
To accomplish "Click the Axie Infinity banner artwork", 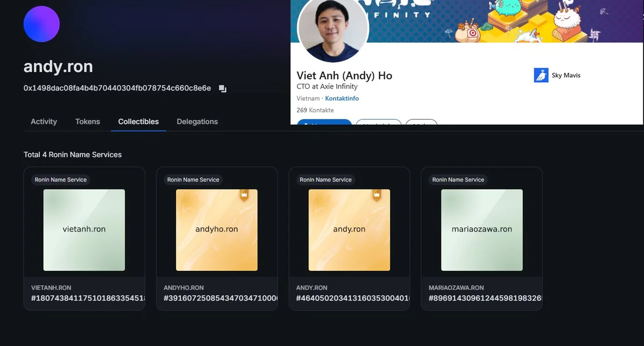I will click(x=510, y=21).
